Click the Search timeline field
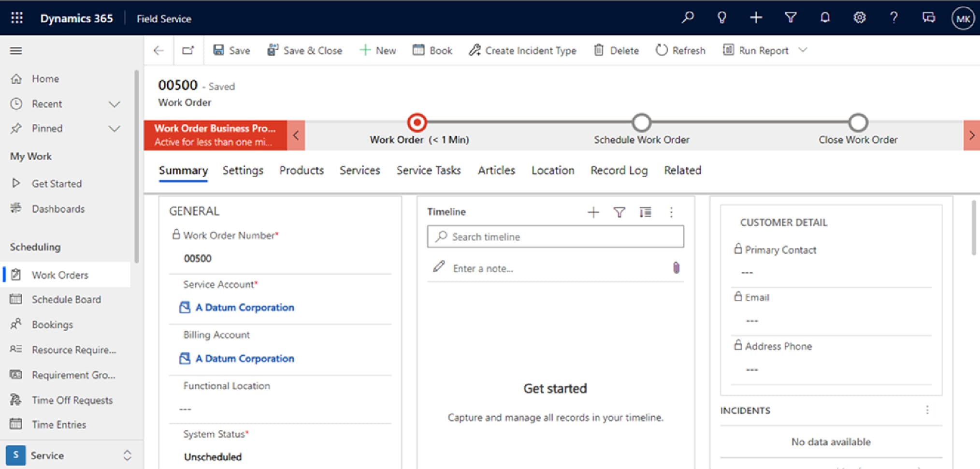980x469 pixels. [556, 237]
